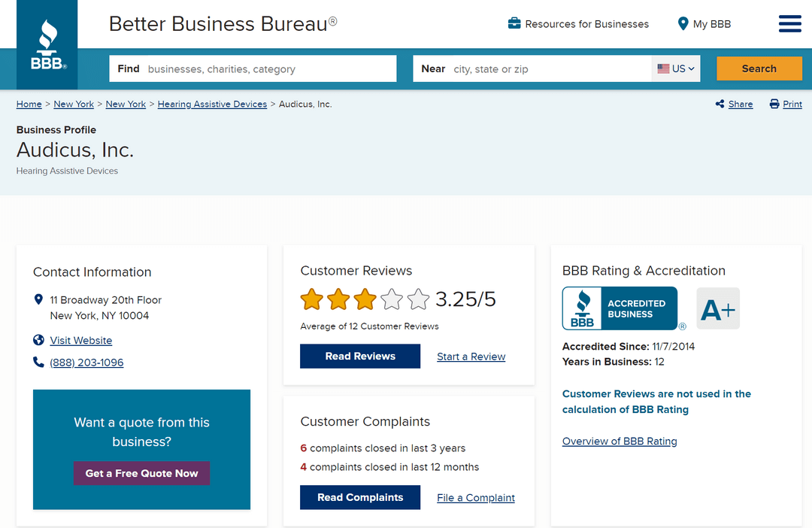
Task: Select the New York state breadcrumb
Action: coord(74,105)
